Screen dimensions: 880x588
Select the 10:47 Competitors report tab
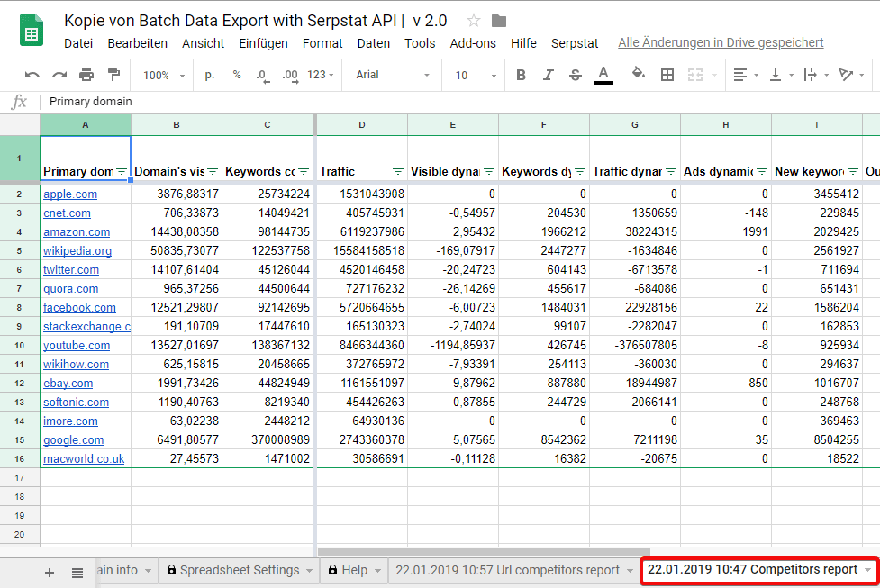point(758,569)
